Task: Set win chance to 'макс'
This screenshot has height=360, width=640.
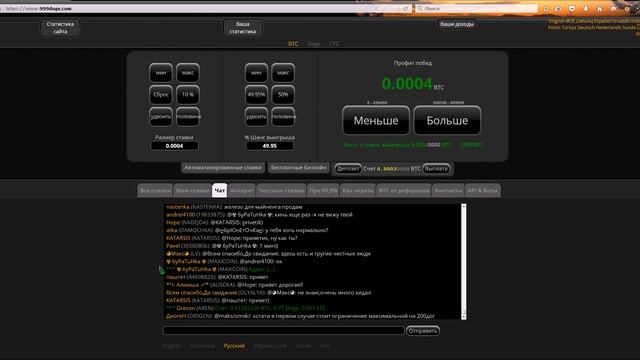Action: (x=283, y=73)
